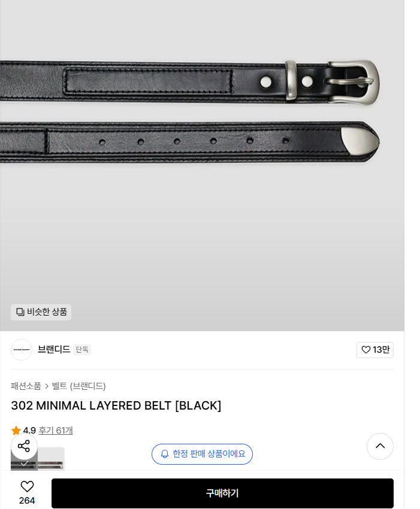Select the second lighter belt color thumbnail
The image size is (420, 509).
click(52, 459)
